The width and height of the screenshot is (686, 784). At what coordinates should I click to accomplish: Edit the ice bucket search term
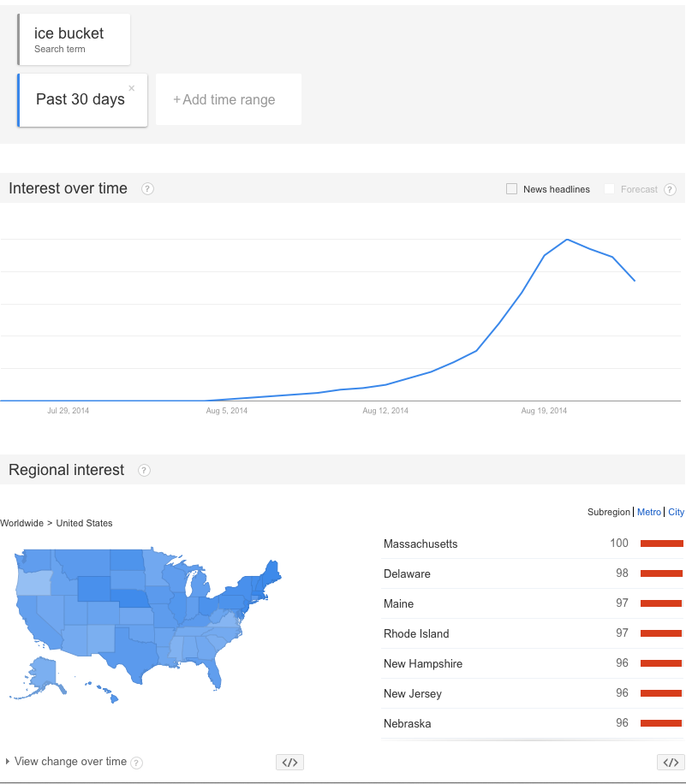tap(69, 34)
